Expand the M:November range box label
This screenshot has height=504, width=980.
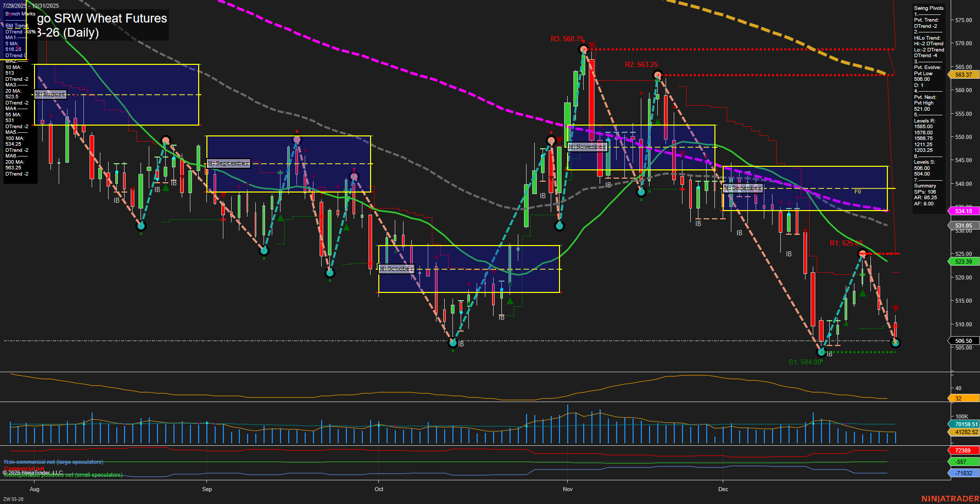coord(587,147)
